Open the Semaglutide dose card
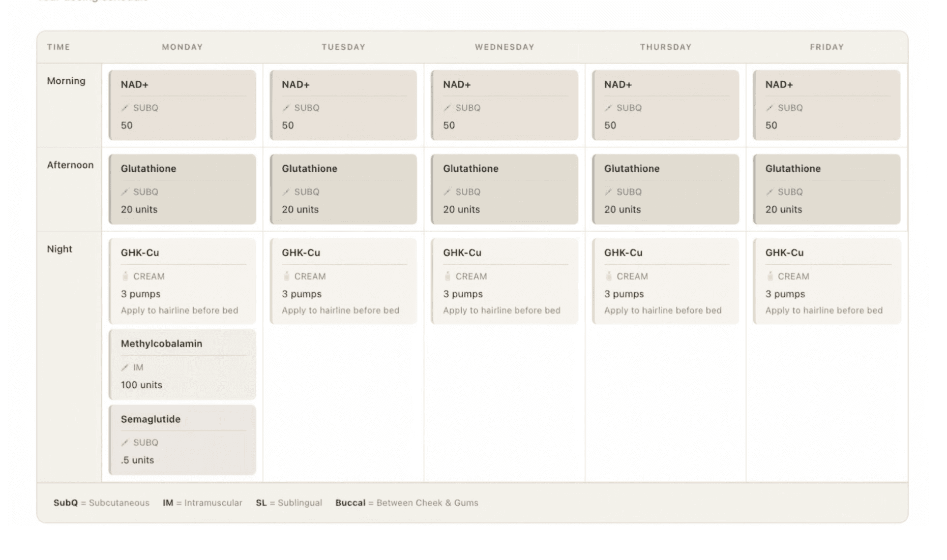947x560 pixels. coord(182,439)
